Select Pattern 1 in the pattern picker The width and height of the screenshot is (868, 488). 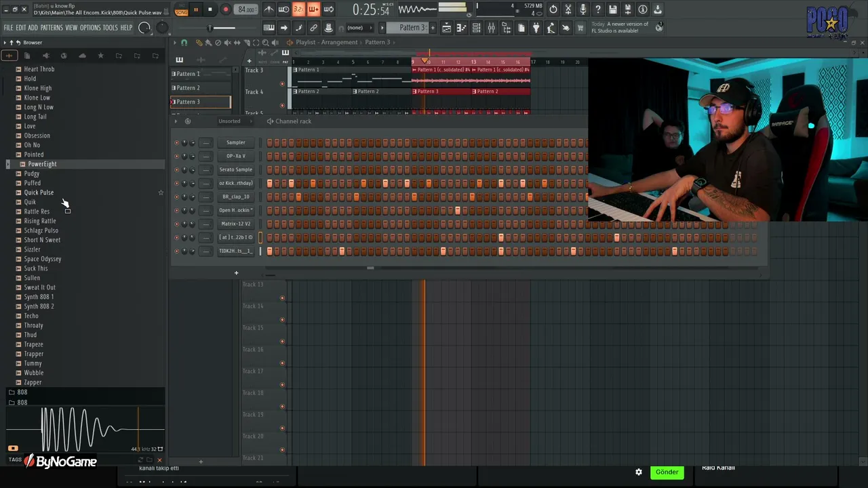(201, 74)
